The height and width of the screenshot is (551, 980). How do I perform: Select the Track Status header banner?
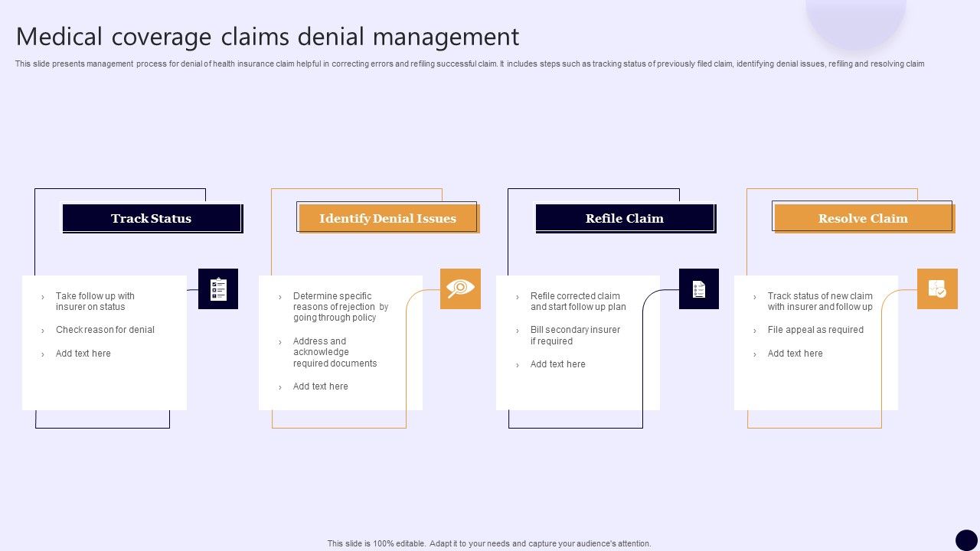click(x=152, y=218)
